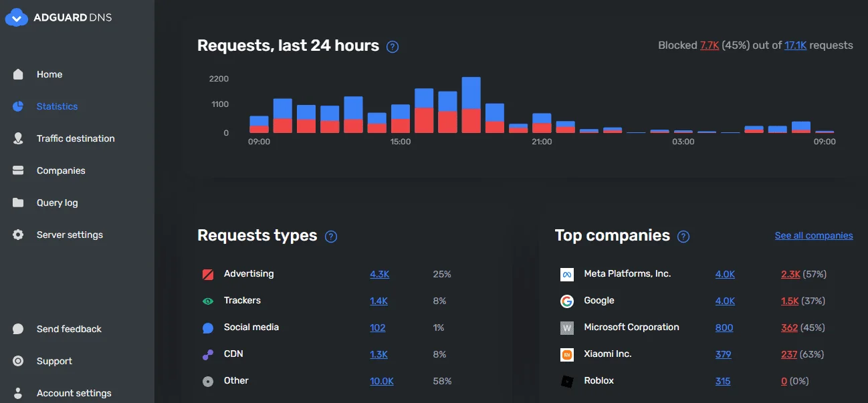Click the Google logo icon
The height and width of the screenshot is (403, 868).
(x=567, y=301)
